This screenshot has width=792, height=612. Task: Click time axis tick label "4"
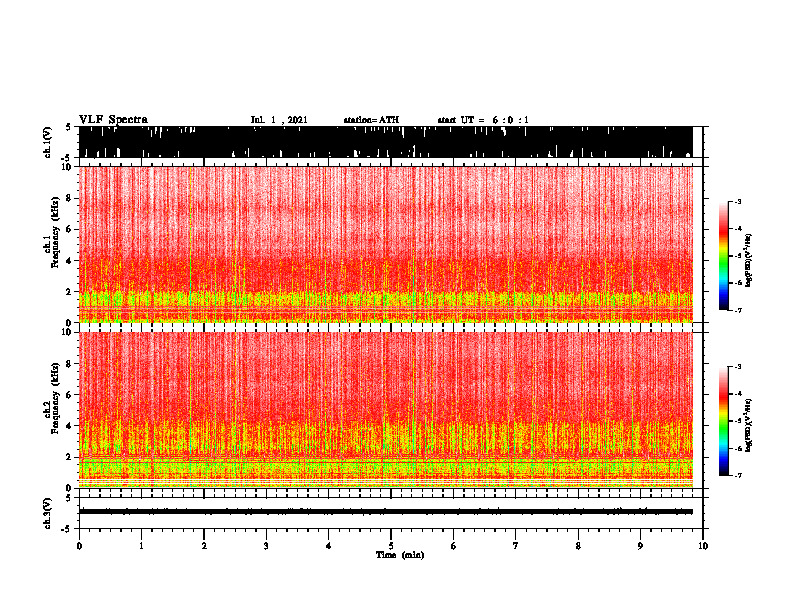(x=328, y=546)
